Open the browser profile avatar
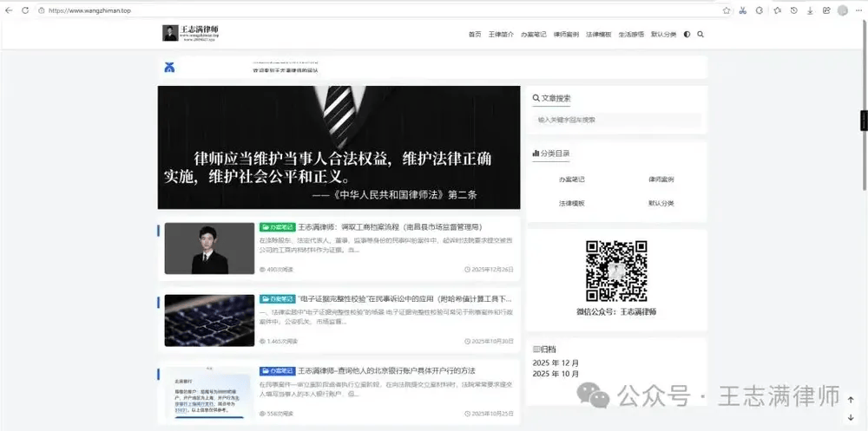Image resolution: width=868 pixels, height=431 pixels. [x=843, y=10]
